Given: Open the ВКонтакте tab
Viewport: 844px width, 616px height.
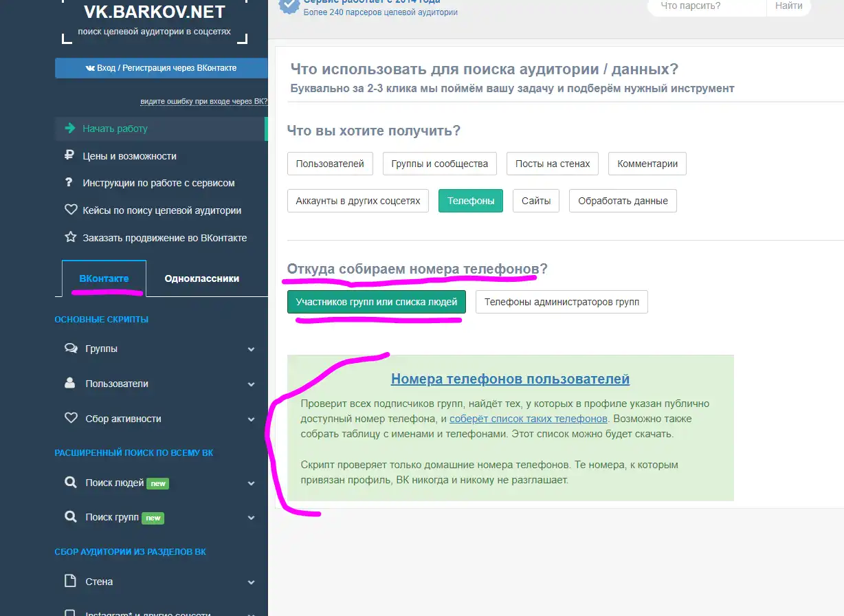Looking at the screenshot, I should 104,278.
